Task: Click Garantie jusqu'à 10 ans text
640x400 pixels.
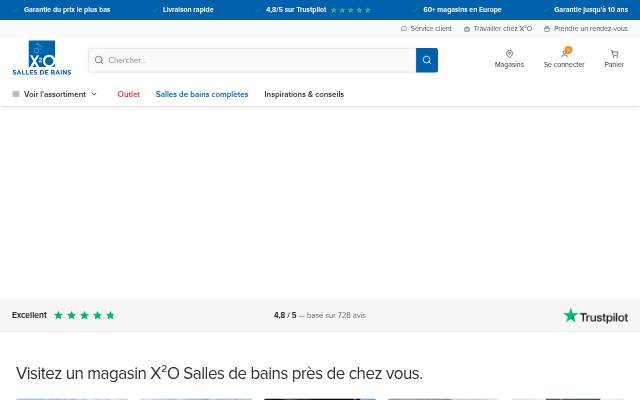Action: [591, 10]
